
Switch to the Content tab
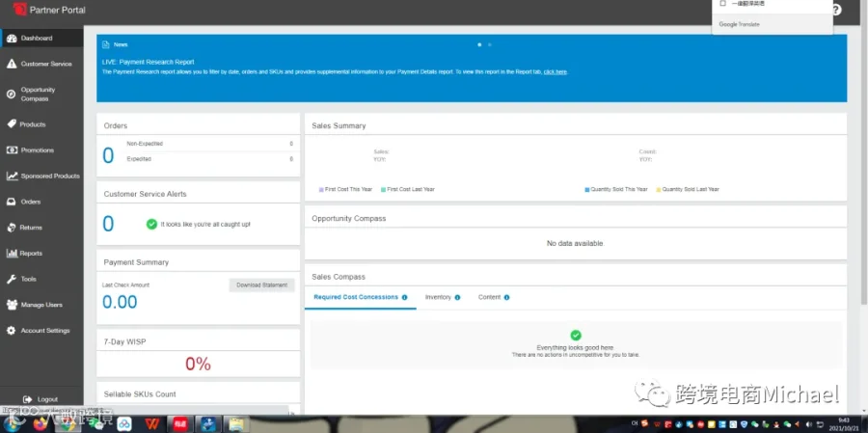click(494, 297)
